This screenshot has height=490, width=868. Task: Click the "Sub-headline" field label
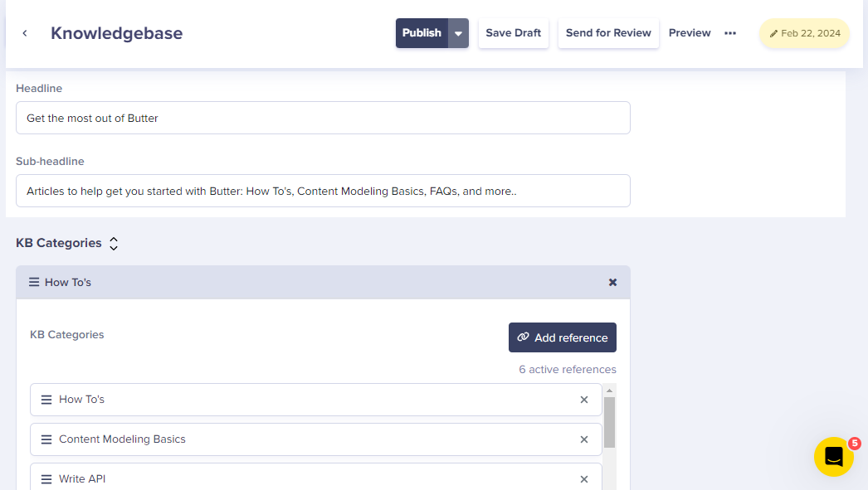point(51,162)
